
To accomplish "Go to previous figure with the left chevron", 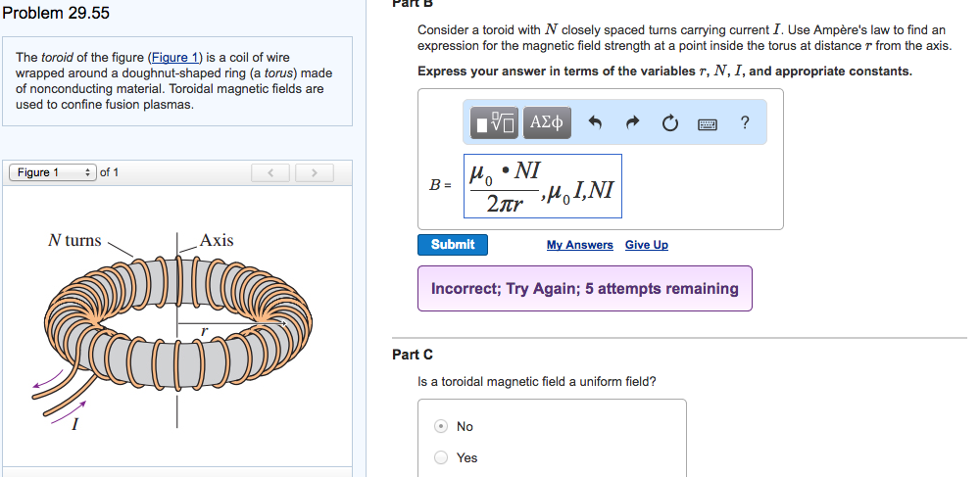I will point(271,173).
